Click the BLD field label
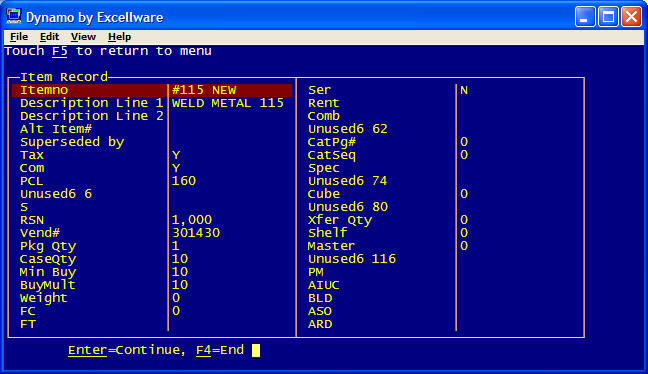The height and width of the screenshot is (374, 648). 320,298
